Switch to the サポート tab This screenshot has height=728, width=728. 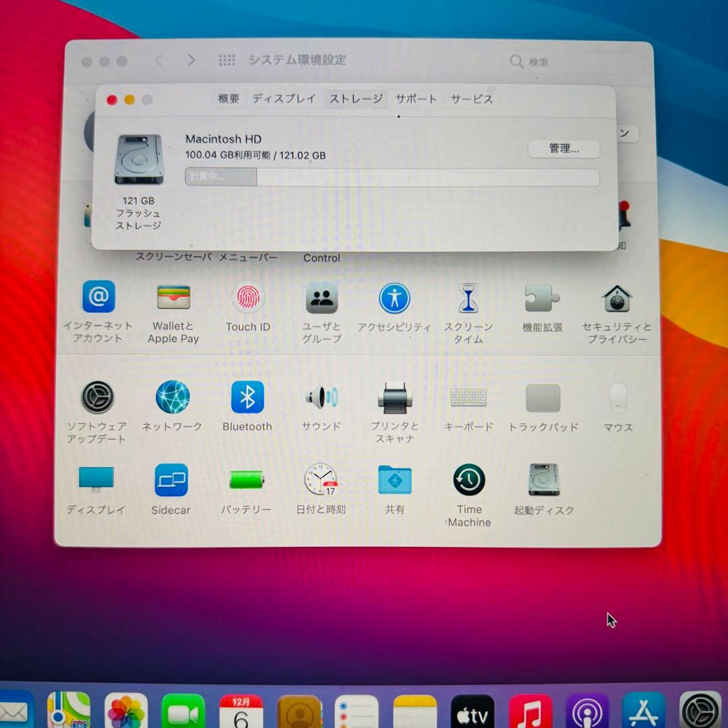417,98
